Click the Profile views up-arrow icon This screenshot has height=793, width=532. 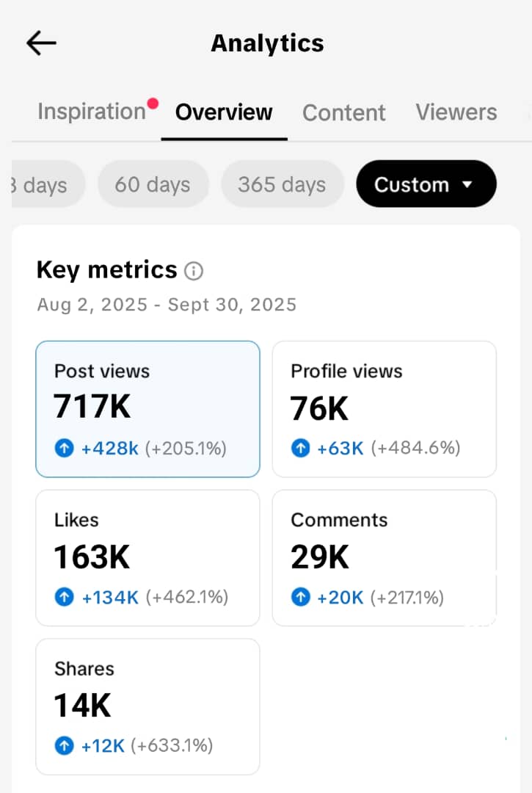click(301, 449)
